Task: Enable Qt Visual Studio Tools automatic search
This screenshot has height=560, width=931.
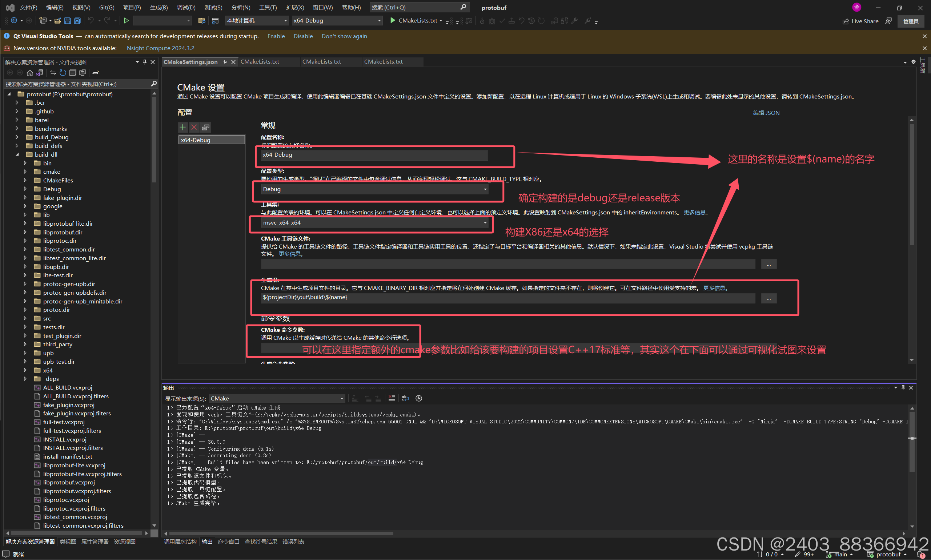Action: (x=276, y=36)
